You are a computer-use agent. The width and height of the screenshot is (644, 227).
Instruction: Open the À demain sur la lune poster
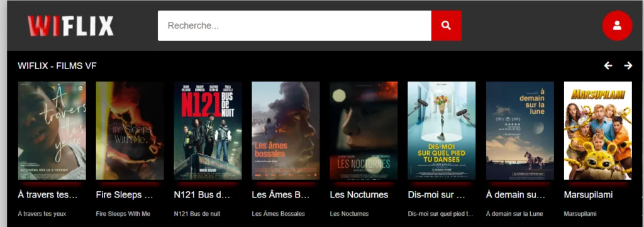pyautogui.click(x=520, y=131)
